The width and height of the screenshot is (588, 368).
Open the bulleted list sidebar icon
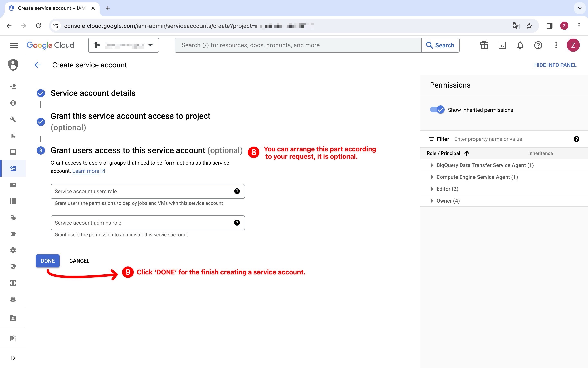pos(13,201)
